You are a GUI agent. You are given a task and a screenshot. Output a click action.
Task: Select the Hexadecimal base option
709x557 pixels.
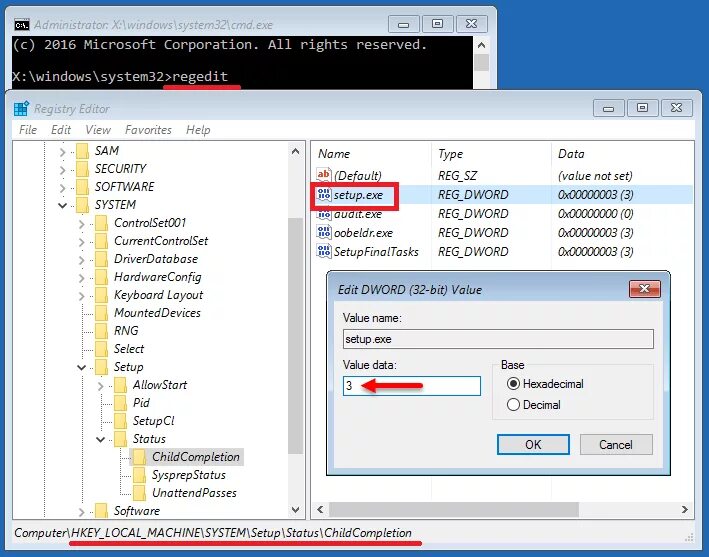[513, 384]
